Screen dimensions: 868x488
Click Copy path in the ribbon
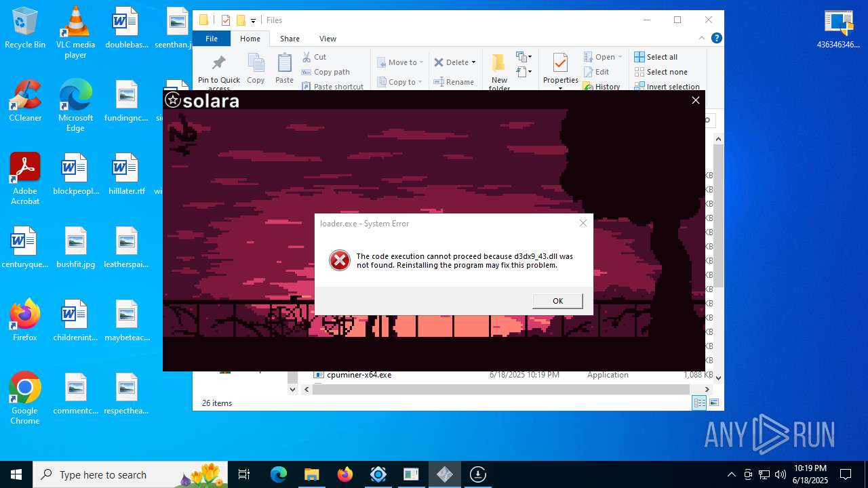point(325,72)
